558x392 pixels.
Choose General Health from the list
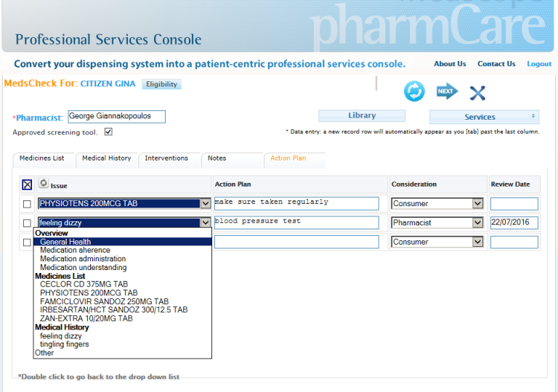[123, 242]
